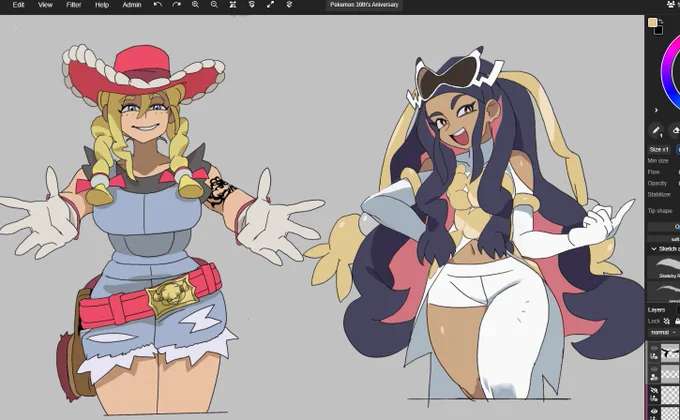Open the Admin menu

tap(132, 5)
